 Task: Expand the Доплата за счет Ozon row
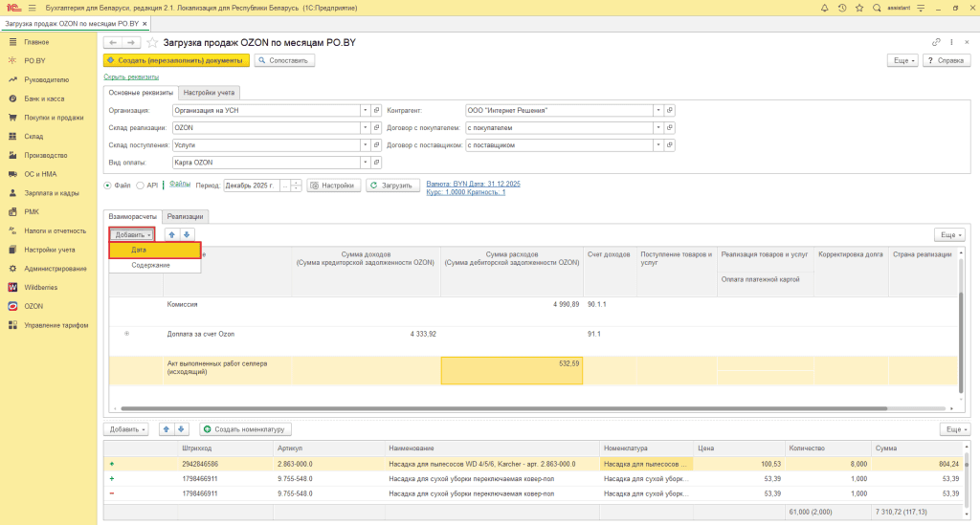pyautogui.click(x=127, y=334)
